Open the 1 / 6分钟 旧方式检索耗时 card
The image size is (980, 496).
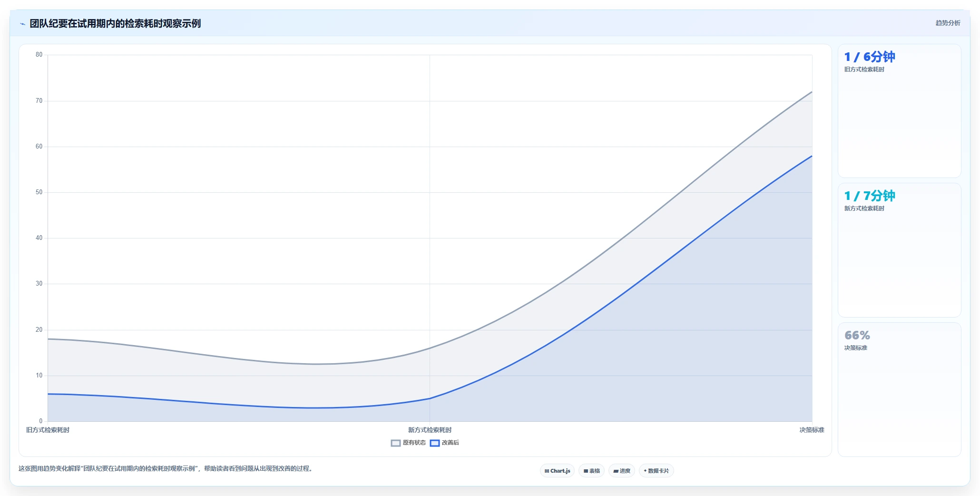[x=899, y=111]
